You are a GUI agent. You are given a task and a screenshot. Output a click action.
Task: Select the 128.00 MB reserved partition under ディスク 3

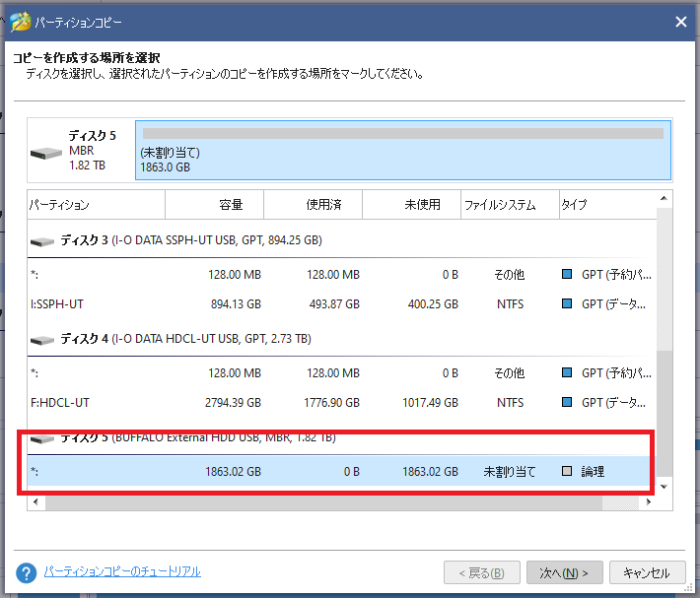(341, 275)
